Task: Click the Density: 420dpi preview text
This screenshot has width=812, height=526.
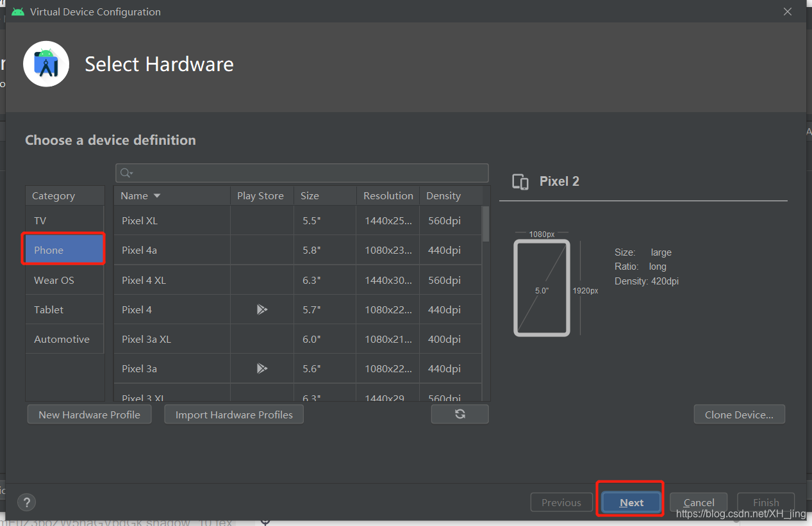Action: [646, 281]
